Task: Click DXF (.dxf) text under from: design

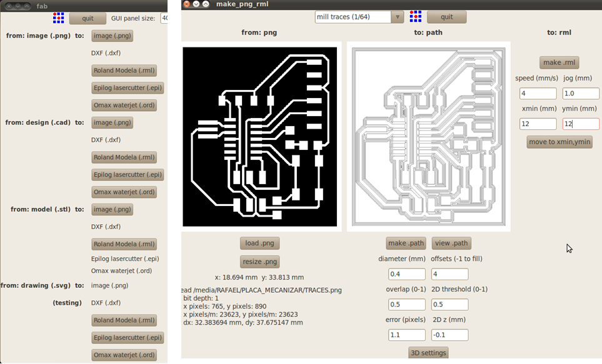Action: (106, 140)
